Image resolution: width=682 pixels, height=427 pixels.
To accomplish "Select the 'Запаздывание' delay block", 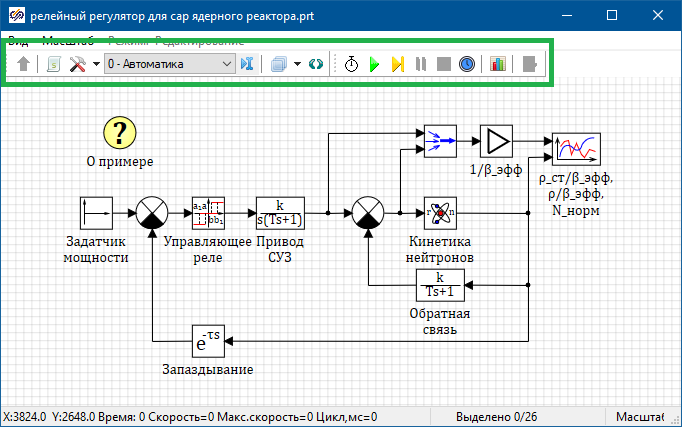I will click(208, 341).
